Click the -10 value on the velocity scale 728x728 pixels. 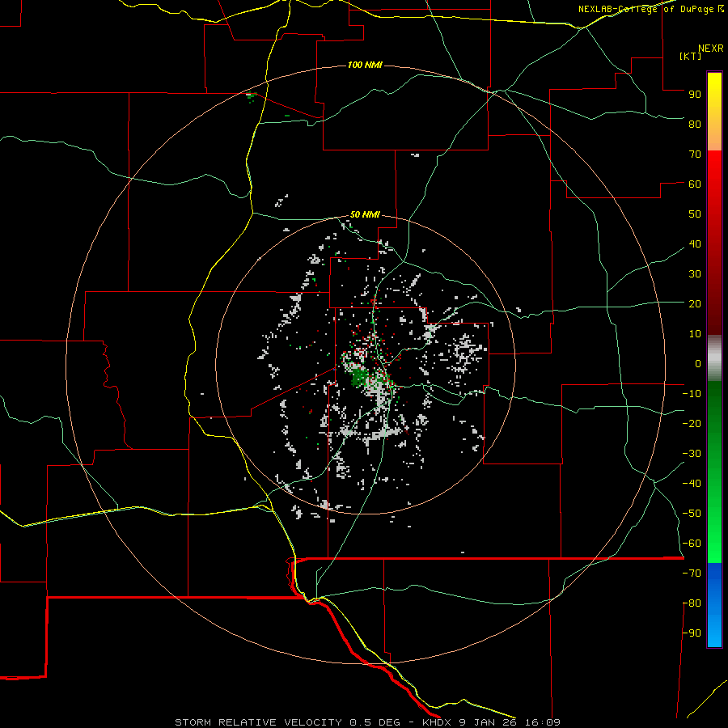click(x=692, y=394)
